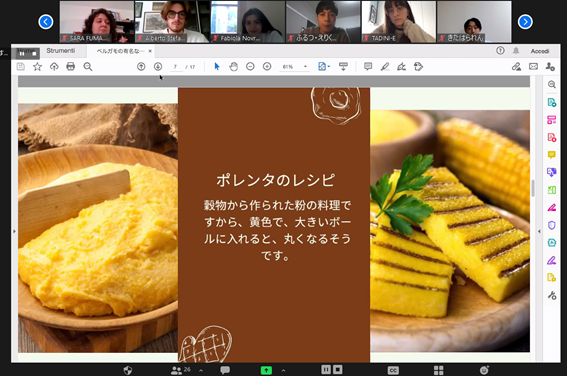This screenshot has width=567, height=376.
Task: Click Accedi sign-in link
Action: [x=540, y=51]
